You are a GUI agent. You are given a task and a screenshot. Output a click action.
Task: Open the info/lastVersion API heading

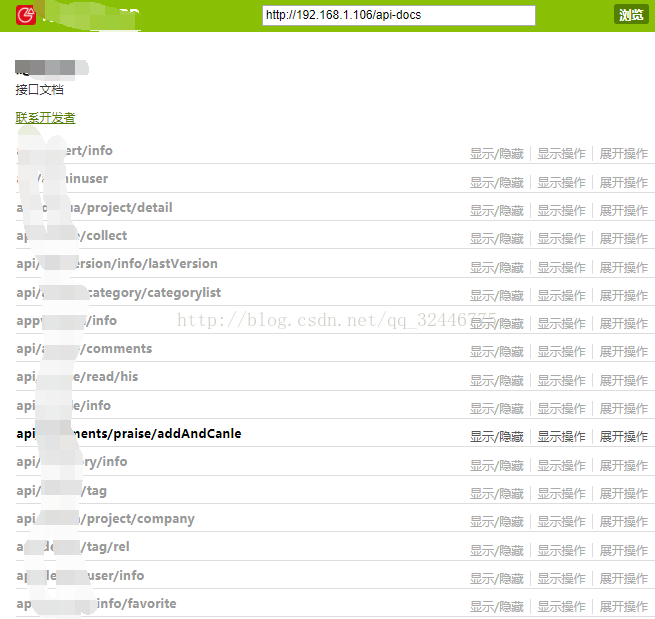pos(117,264)
